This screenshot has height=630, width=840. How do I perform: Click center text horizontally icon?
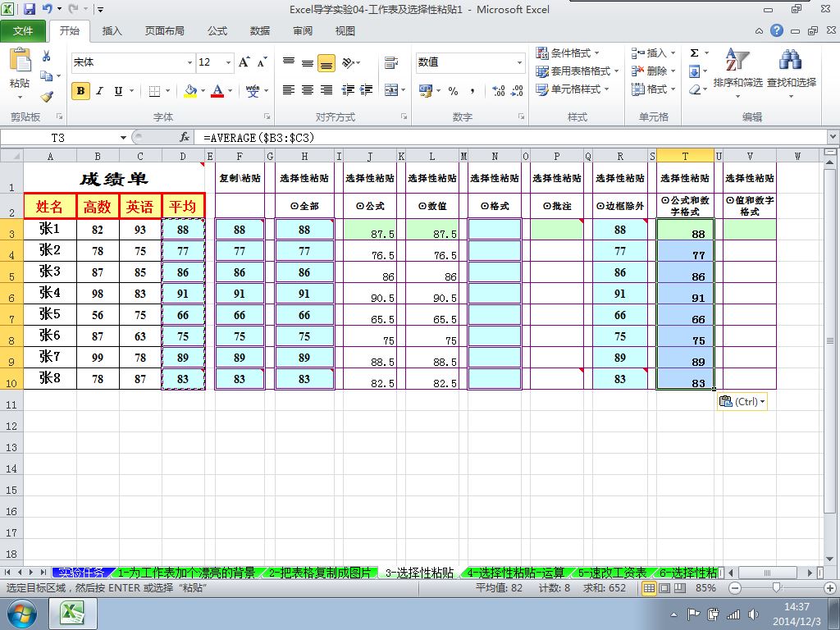308,90
